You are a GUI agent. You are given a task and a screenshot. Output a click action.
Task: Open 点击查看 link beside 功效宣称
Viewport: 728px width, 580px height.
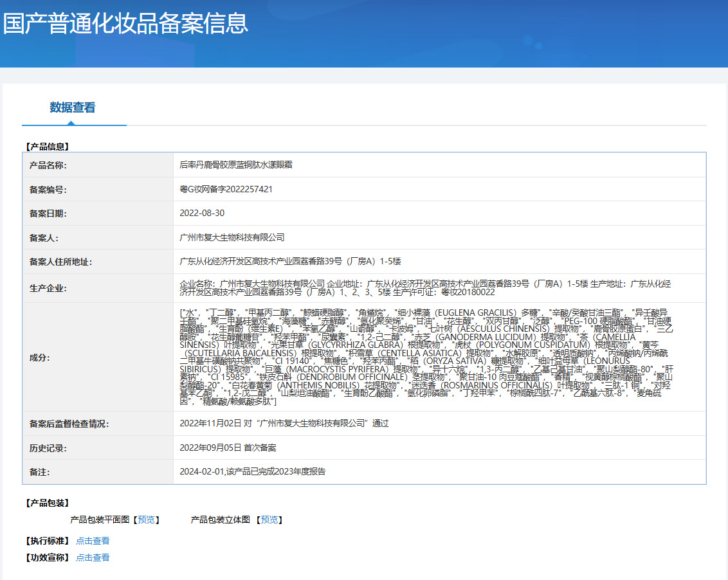pyautogui.click(x=93, y=557)
